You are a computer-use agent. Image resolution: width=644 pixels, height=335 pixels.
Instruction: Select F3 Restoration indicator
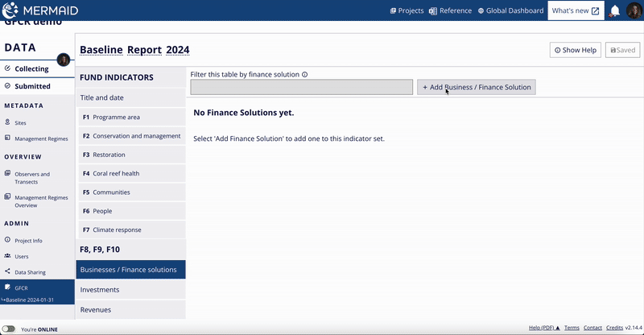(x=132, y=155)
